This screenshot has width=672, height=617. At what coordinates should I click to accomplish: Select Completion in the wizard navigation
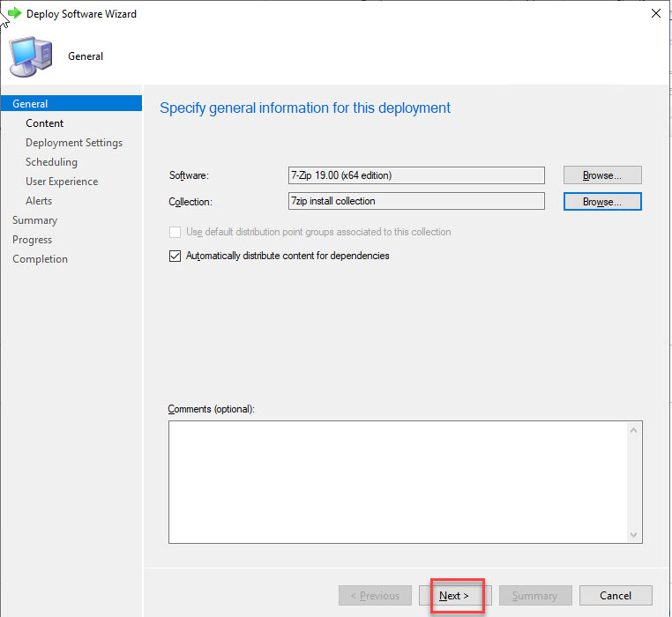click(40, 259)
